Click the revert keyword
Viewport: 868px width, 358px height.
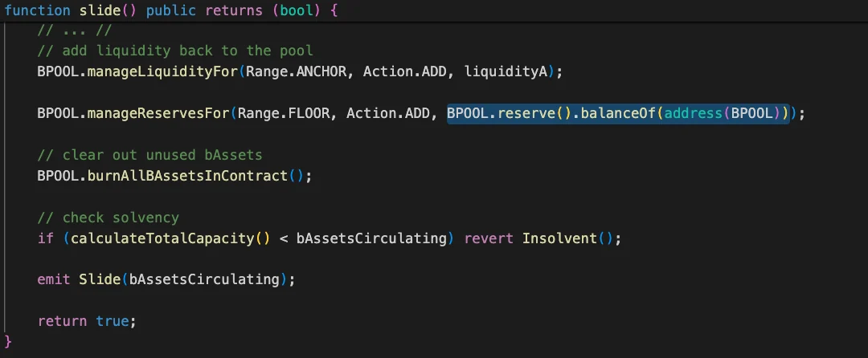point(489,238)
